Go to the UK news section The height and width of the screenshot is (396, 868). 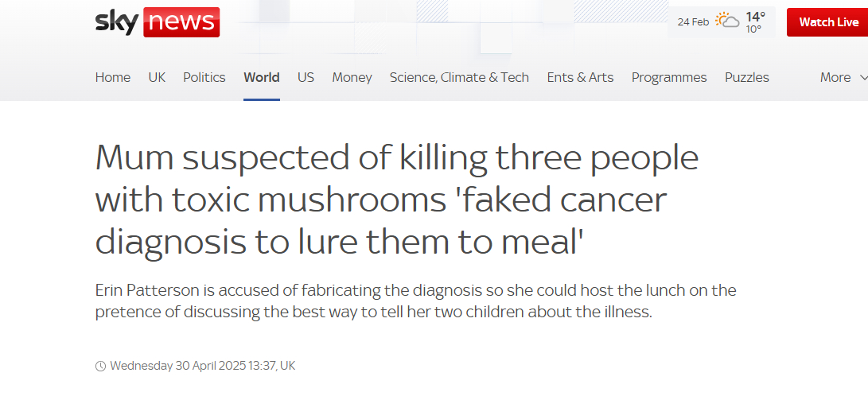(x=157, y=77)
